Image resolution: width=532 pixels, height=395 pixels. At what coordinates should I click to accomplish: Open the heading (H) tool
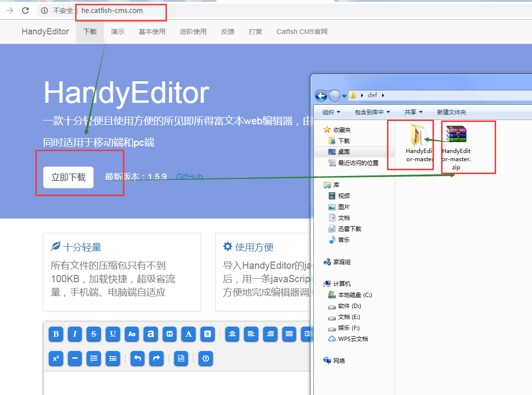pos(170,334)
